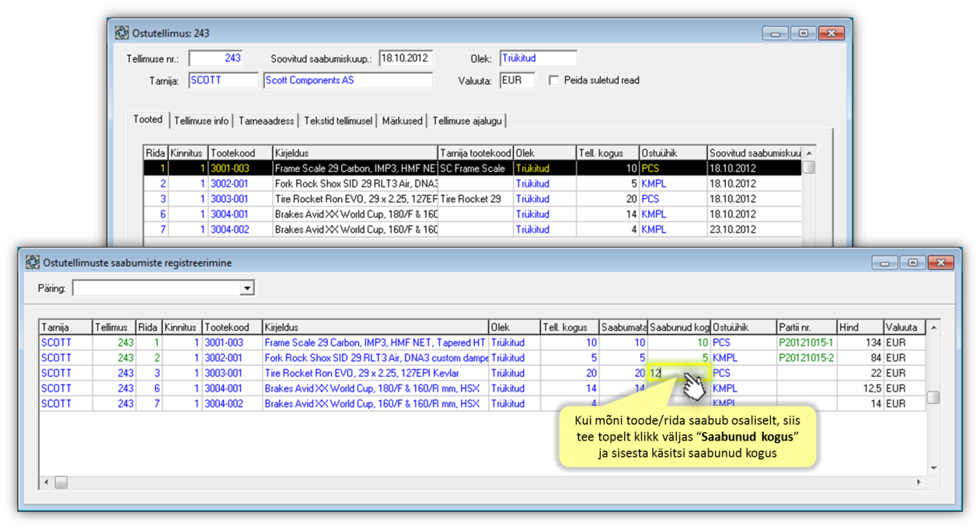Click the horizontal scrollbar thumb of the arrivals table
Image resolution: width=980 pixels, height=529 pixels.
point(61,482)
